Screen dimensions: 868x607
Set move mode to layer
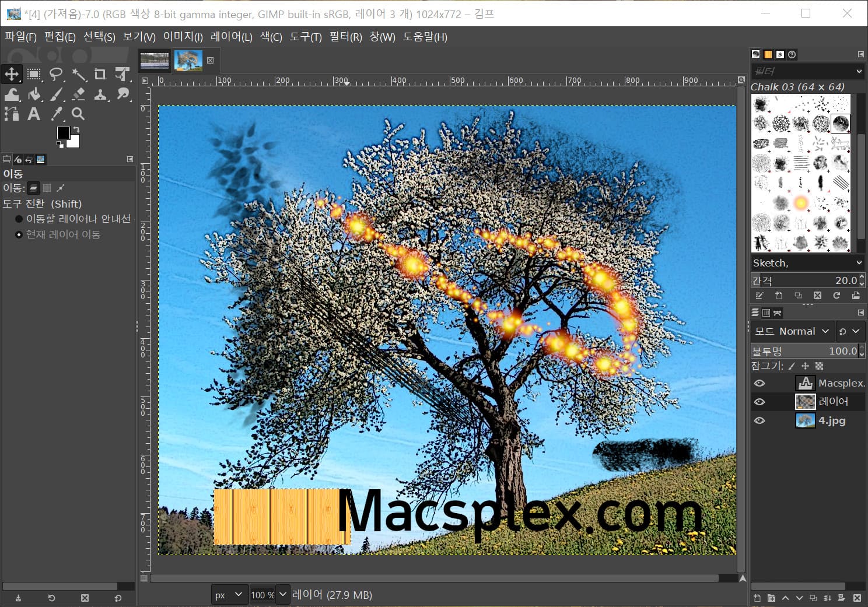(34, 188)
